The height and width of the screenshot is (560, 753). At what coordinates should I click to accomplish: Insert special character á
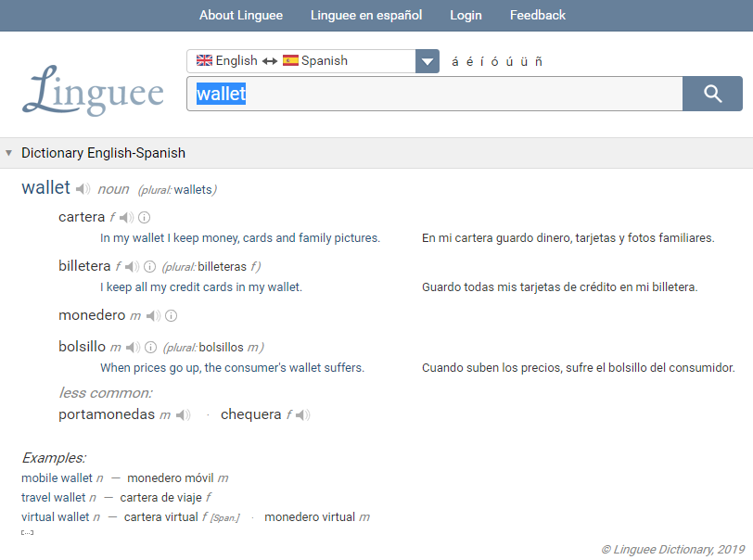tap(454, 61)
